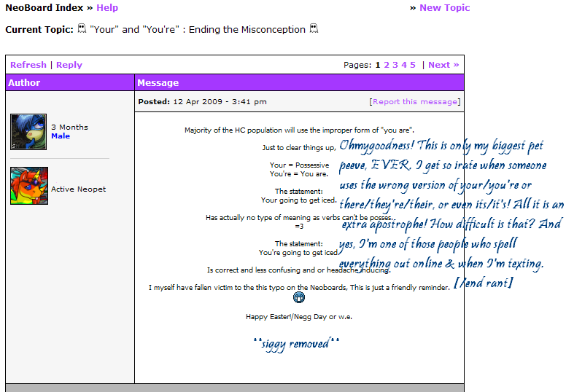Screen dimensions: 566x392
Task: Start a New Topic
Action: click(444, 7)
